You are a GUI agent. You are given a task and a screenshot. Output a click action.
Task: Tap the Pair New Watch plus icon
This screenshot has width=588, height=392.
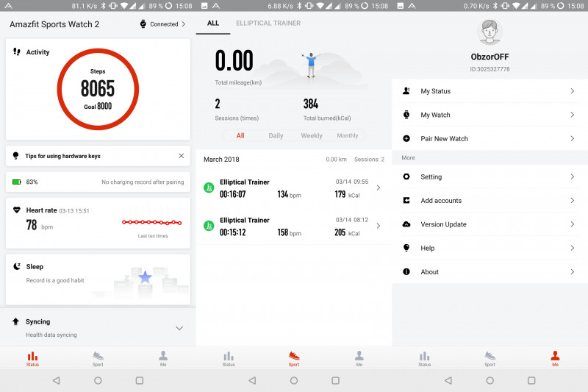pyautogui.click(x=406, y=138)
